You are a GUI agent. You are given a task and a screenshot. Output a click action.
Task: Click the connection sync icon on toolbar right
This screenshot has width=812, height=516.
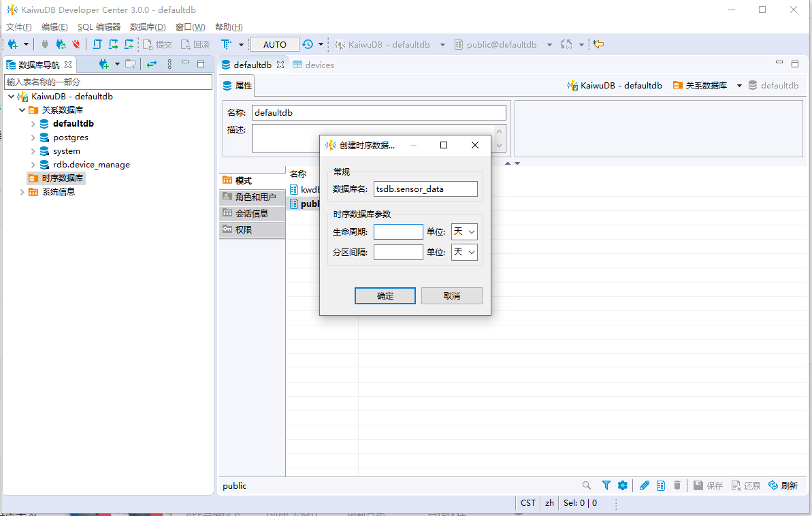(566, 44)
